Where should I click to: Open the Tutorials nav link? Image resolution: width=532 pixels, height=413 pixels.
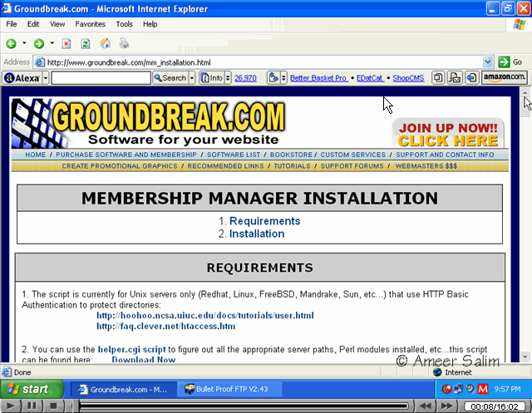pos(292,166)
